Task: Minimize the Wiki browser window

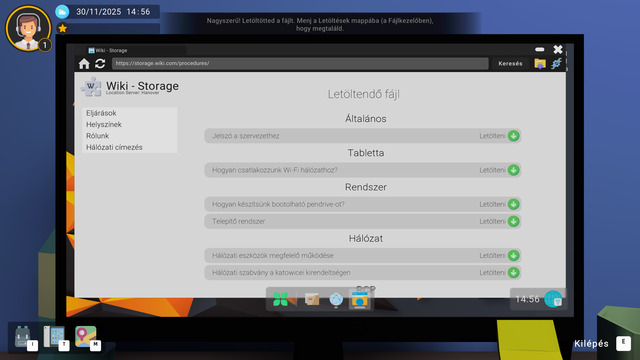Action: coord(540,49)
